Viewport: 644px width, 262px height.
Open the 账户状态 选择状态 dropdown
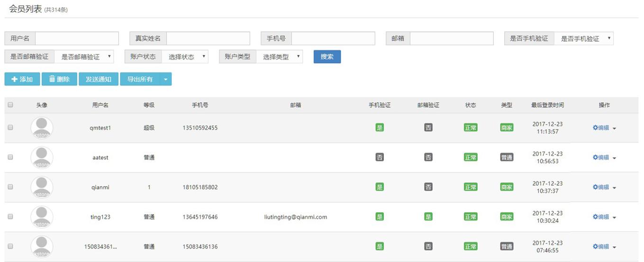(x=185, y=56)
